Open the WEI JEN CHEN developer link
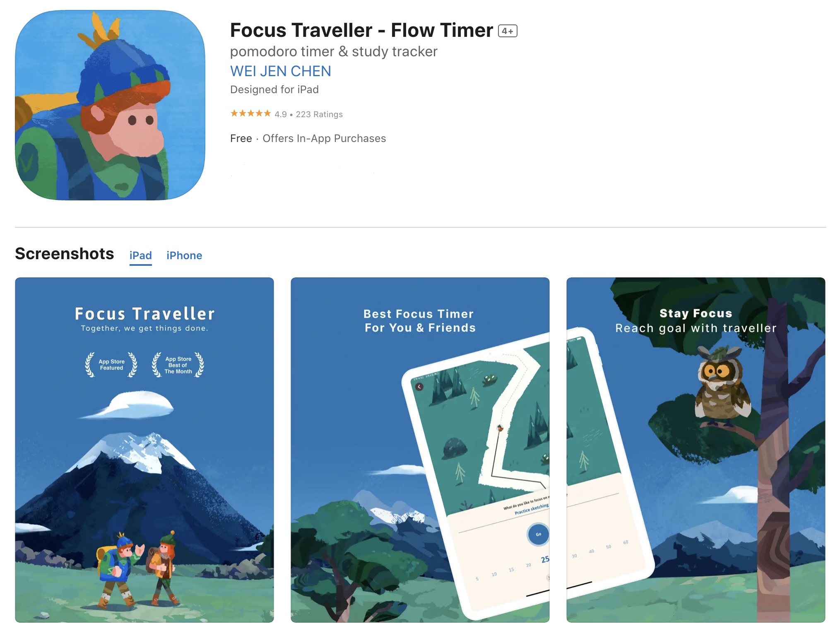The width and height of the screenshot is (840, 638). coord(280,71)
